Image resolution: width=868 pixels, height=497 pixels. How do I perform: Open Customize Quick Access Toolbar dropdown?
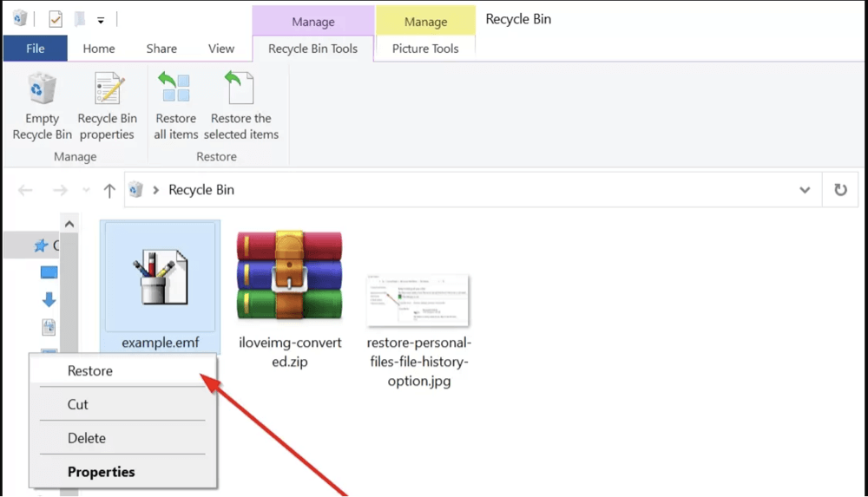[101, 21]
